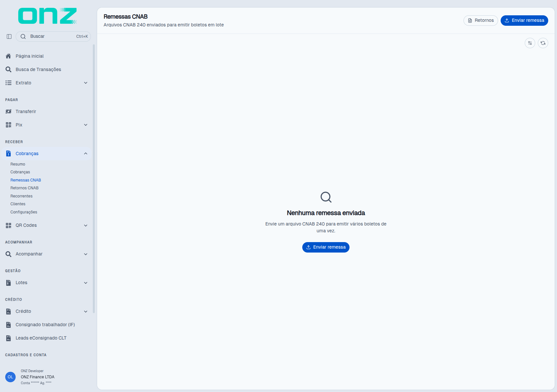Click the Leads eConsignado CLT icon

pos(8,338)
